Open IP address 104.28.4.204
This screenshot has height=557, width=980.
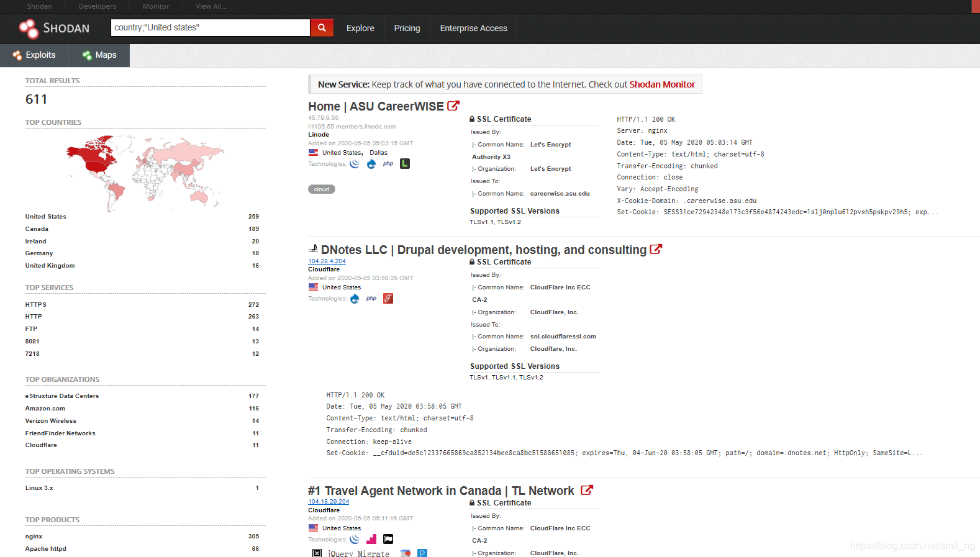coord(327,261)
